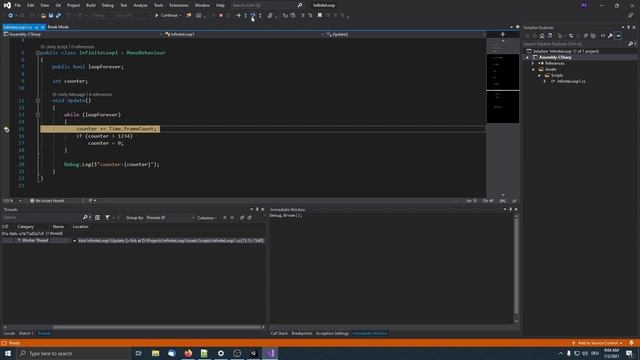This screenshot has height=360, width=640.
Task: Open the Columns dropdown in Threads
Action: [207, 218]
